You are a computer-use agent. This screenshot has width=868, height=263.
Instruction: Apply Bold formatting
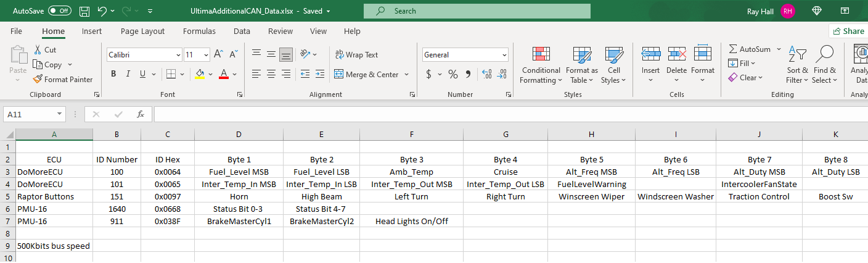(x=113, y=74)
